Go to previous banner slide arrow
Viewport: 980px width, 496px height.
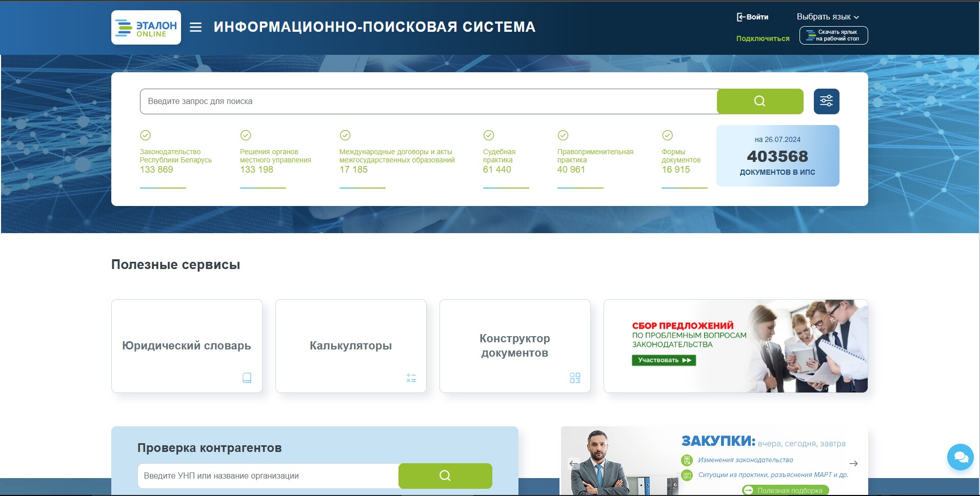click(x=573, y=464)
